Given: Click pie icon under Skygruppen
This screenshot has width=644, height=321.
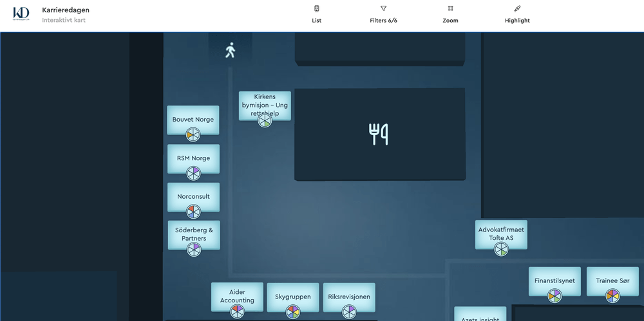Looking at the screenshot, I should [293, 312].
